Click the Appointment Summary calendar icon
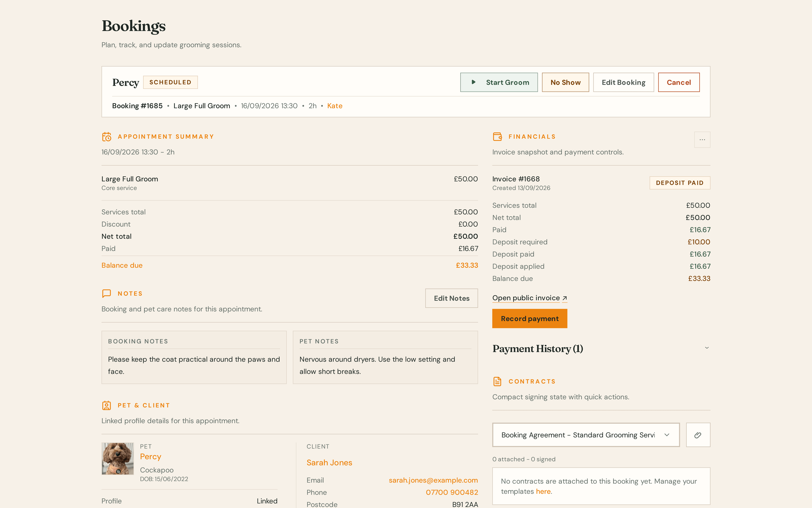The height and width of the screenshot is (508, 812). pos(107,137)
